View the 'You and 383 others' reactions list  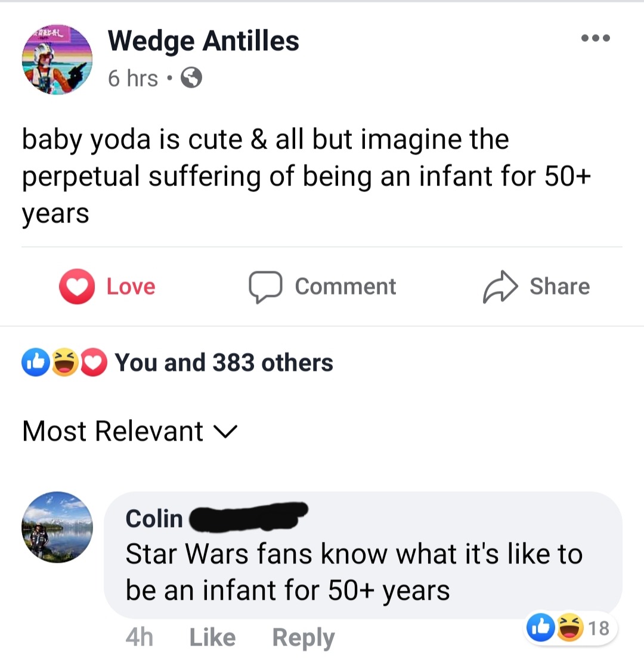coord(224,362)
